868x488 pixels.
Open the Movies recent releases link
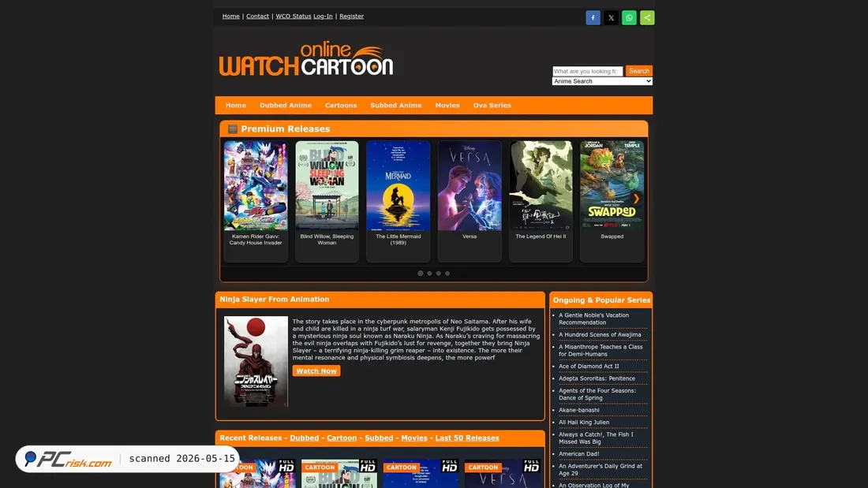tap(414, 438)
